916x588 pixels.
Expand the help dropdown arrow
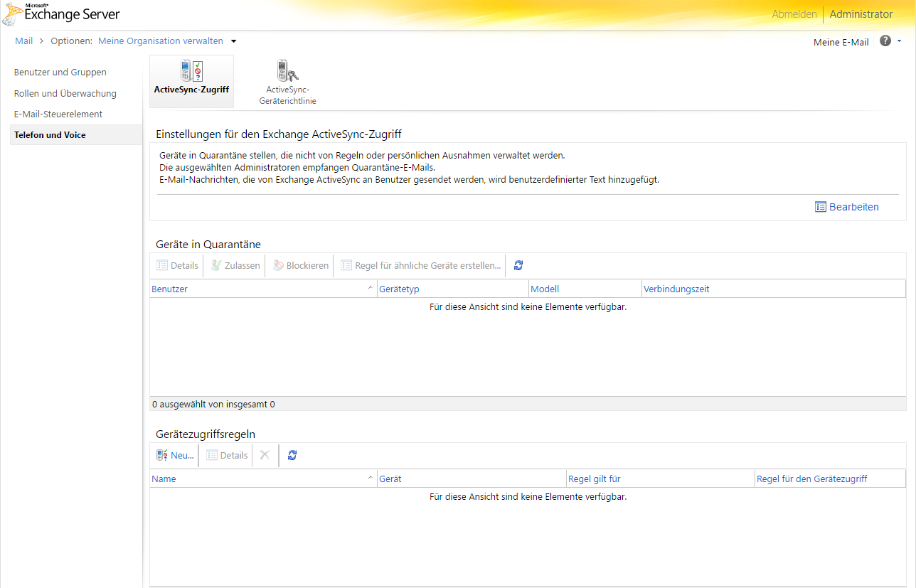[900, 41]
